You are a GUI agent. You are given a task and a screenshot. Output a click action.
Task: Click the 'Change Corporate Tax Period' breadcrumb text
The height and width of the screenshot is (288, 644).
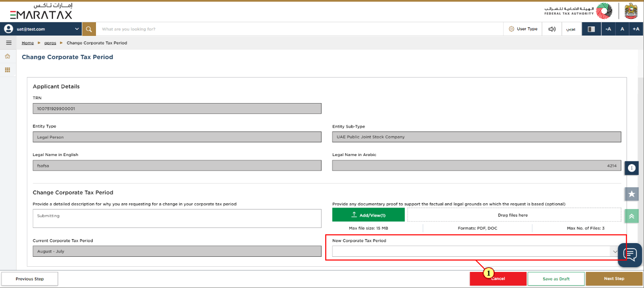pos(97,43)
